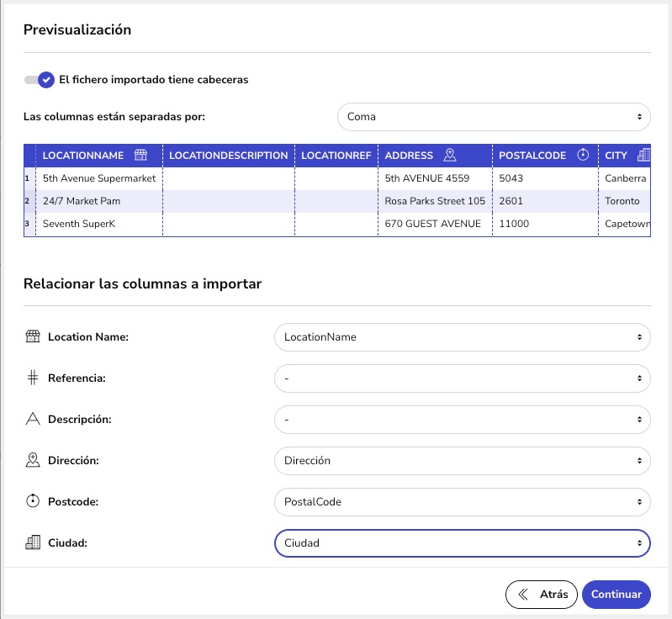The height and width of the screenshot is (619, 672).
Task: Click the El fichero importado tiene cabeceras label
Action: (153, 80)
